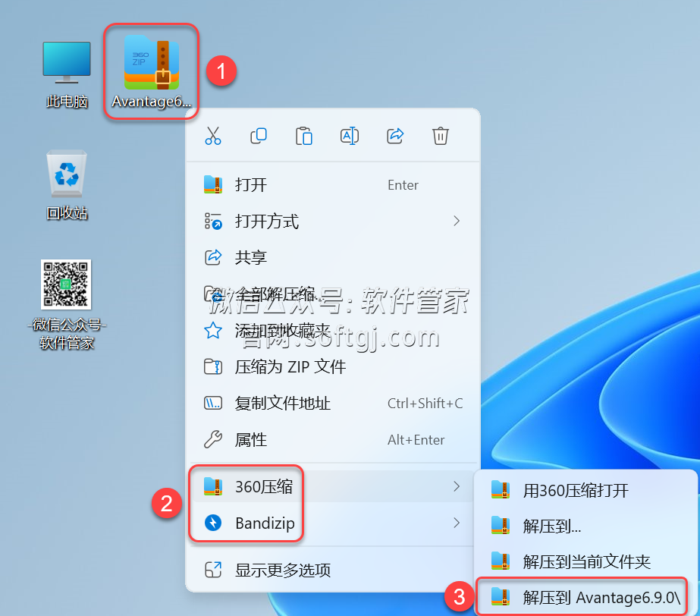Click the Paste clipboard icon
700x616 pixels.
[304, 136]
